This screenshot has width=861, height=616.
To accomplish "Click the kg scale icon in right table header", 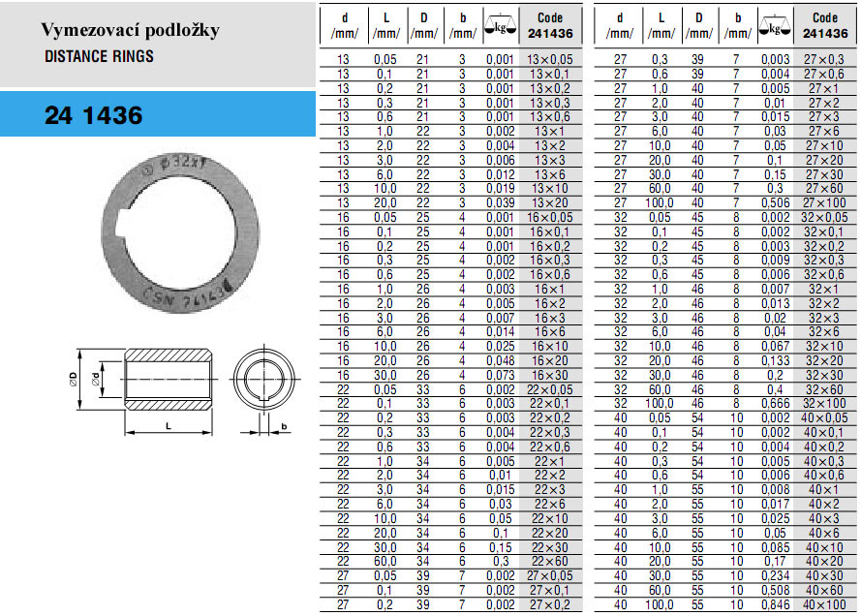I will (x=774, y=26).
